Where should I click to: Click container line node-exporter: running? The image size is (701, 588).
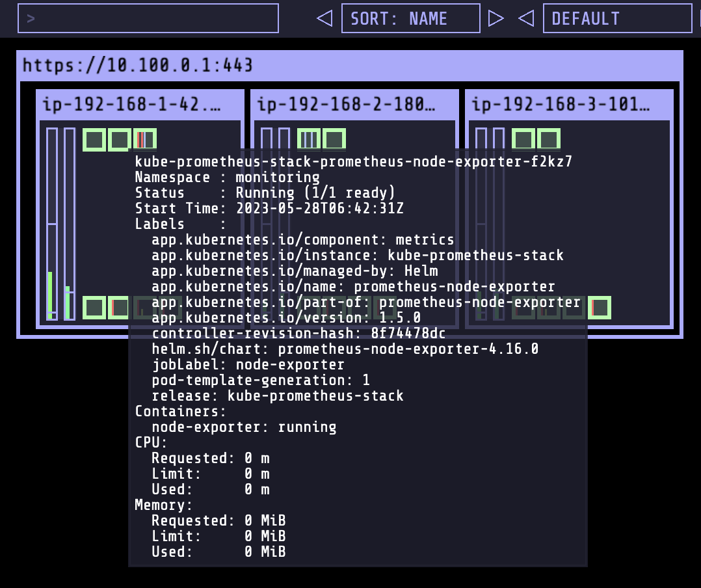point(244,427)
